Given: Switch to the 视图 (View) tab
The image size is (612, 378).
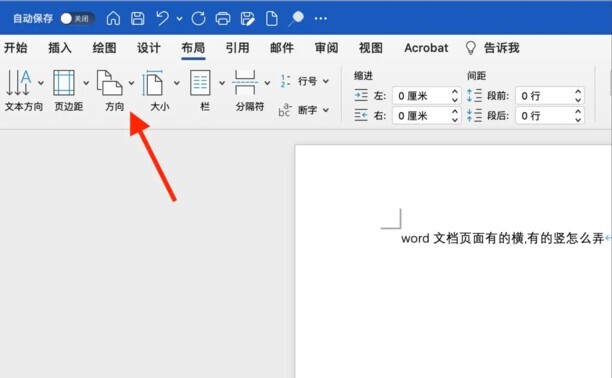Looking at the screenshot, I should coord(371,48).
